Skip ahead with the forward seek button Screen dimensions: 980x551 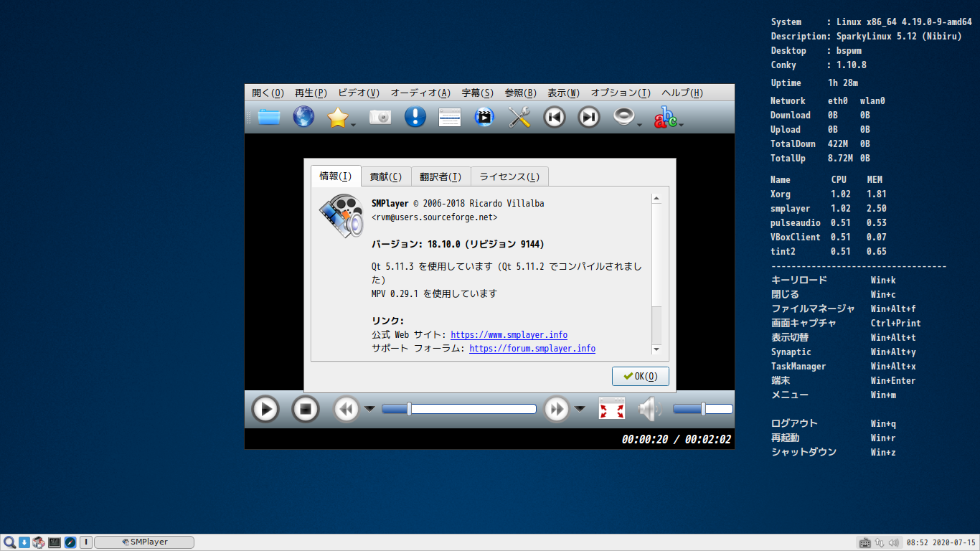coord(557,410)
